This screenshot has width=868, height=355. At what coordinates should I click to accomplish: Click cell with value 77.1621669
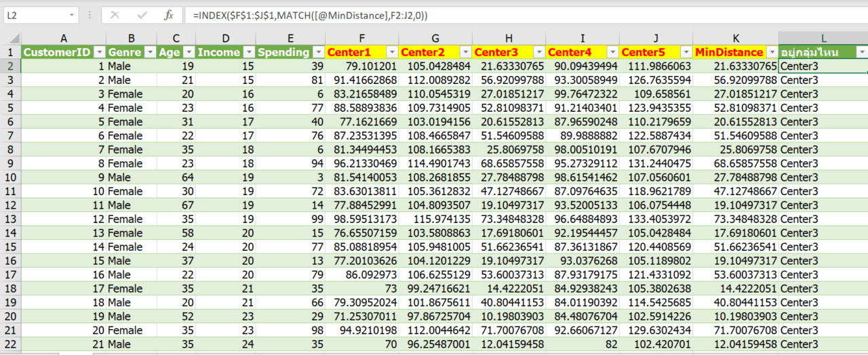(362, 122)
